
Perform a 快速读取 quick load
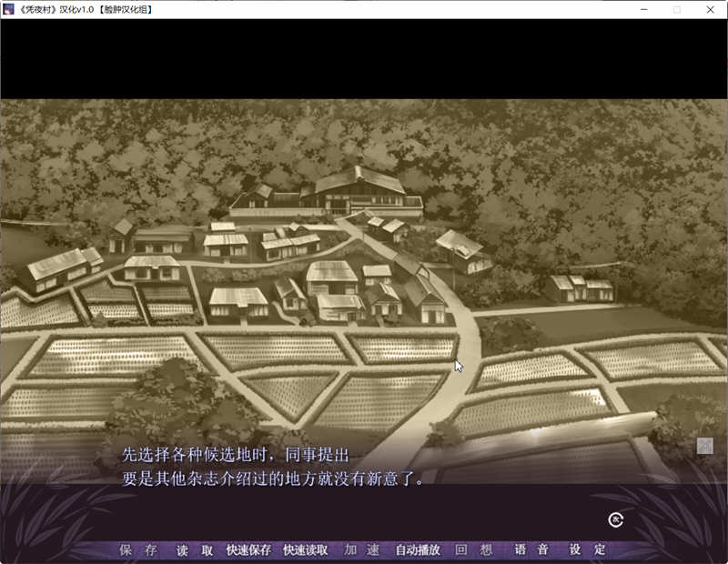tap(305, 550)
